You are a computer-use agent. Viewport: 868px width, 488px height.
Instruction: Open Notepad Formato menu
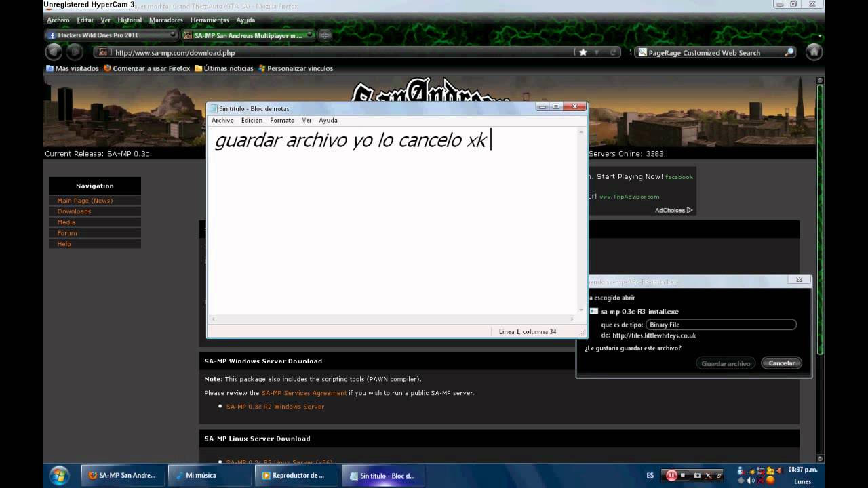282,120
